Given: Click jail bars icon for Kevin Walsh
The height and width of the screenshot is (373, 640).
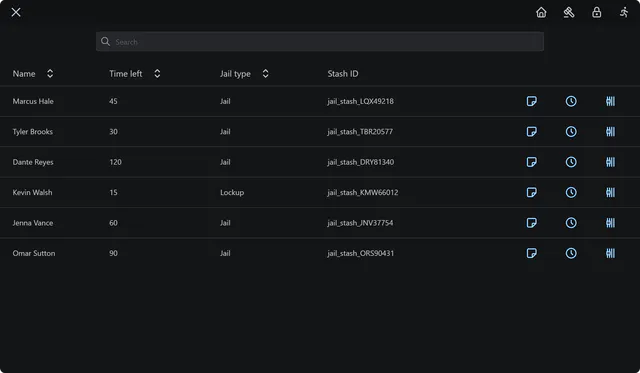Looking at the screenshot, I should point(610,192).
